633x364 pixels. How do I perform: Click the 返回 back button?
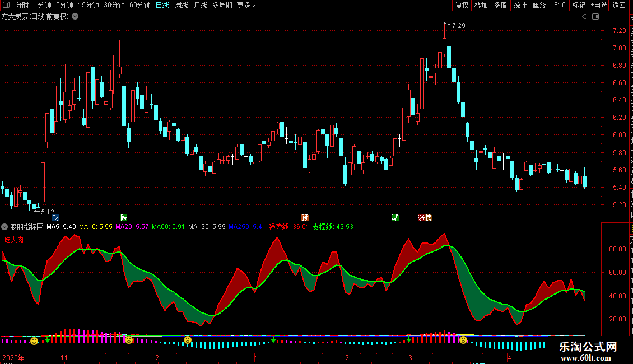[x=618, y=5]
